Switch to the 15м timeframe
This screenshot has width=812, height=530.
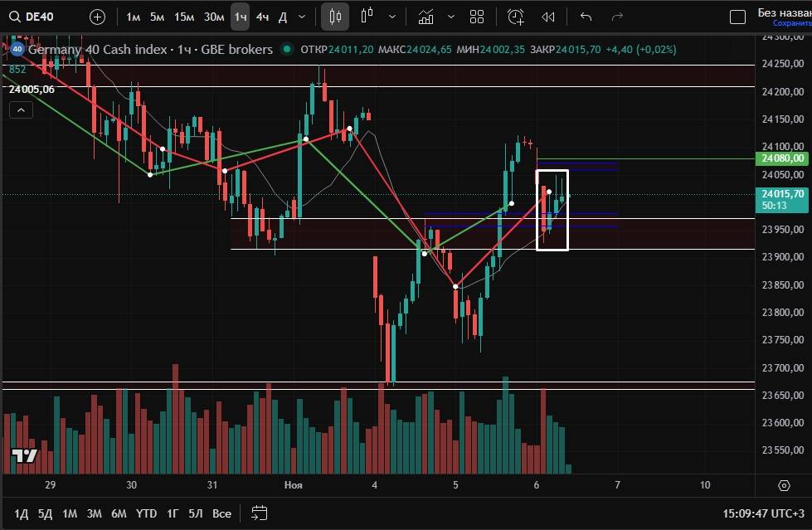click(x=184, y=17)
